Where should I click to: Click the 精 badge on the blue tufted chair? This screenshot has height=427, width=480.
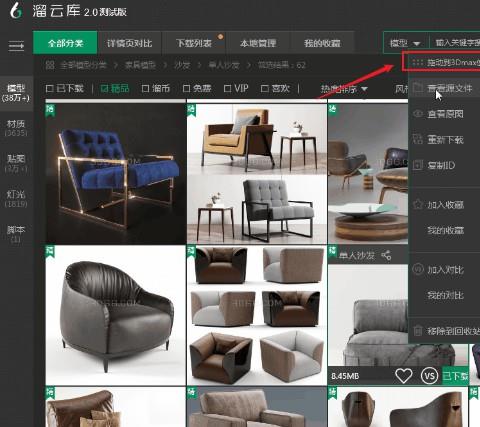coord(50,110)
